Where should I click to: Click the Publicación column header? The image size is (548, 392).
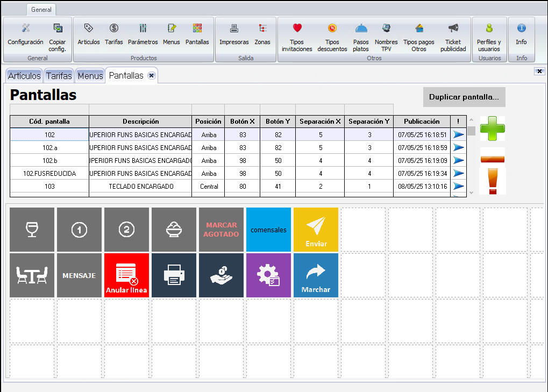pyautogui.click(x=422, y=122)
